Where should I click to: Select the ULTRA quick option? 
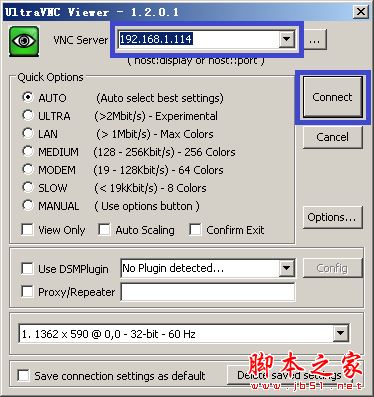pos(28,115)
